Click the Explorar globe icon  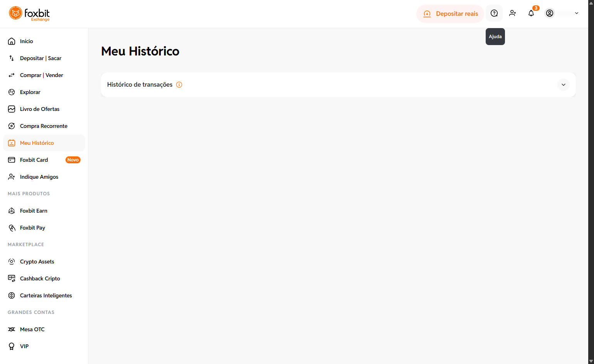click(12, 92)
